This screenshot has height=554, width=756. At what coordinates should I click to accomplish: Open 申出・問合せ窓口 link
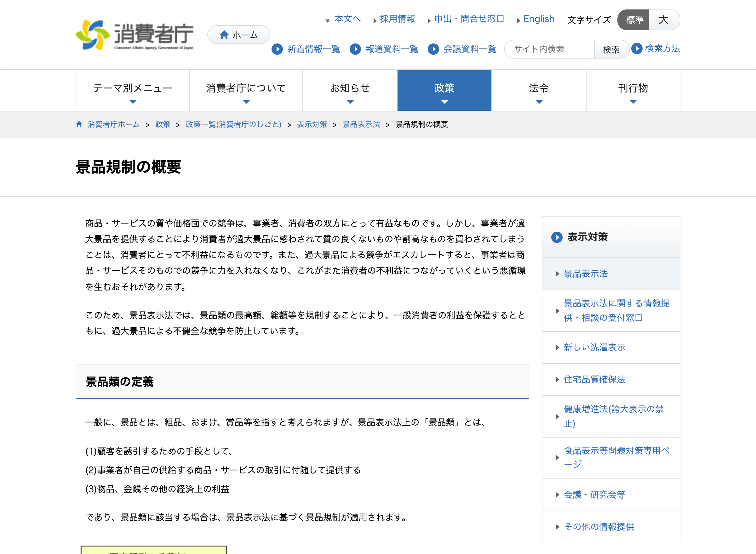(x=469, y=19)
